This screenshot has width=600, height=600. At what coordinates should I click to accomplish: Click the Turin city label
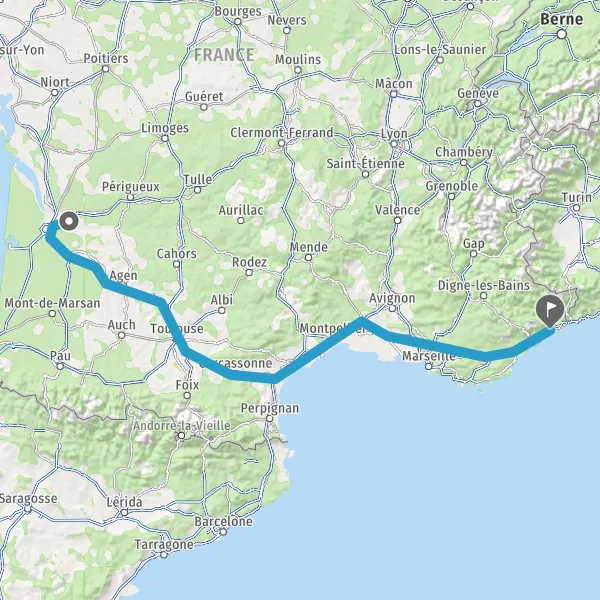tap(577, 197)
